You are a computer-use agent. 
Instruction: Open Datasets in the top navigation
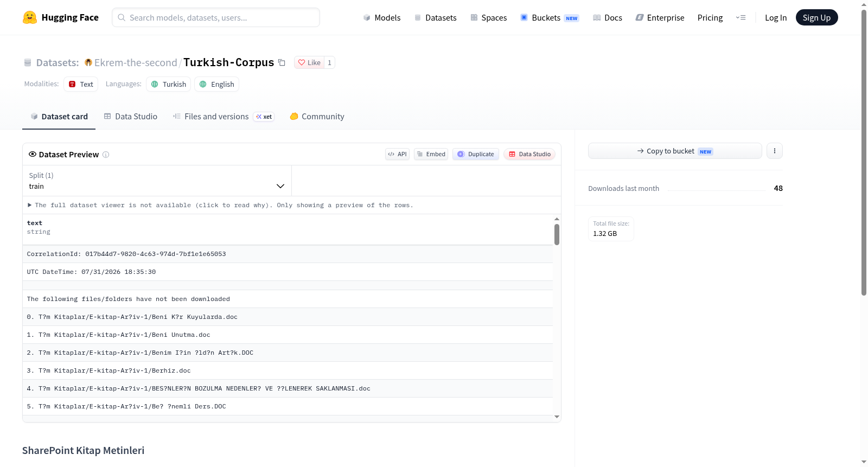pyautogui.click(x=436, y=17)
